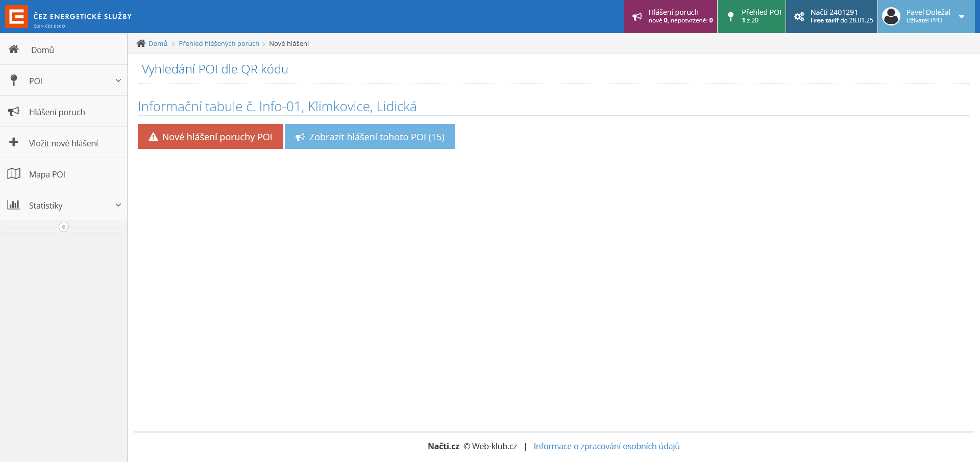The width and height of the screenshot is (980, 462).
Task: Collapse the sidebar with double-arrow toggle
Action: [x=64, y=227]
